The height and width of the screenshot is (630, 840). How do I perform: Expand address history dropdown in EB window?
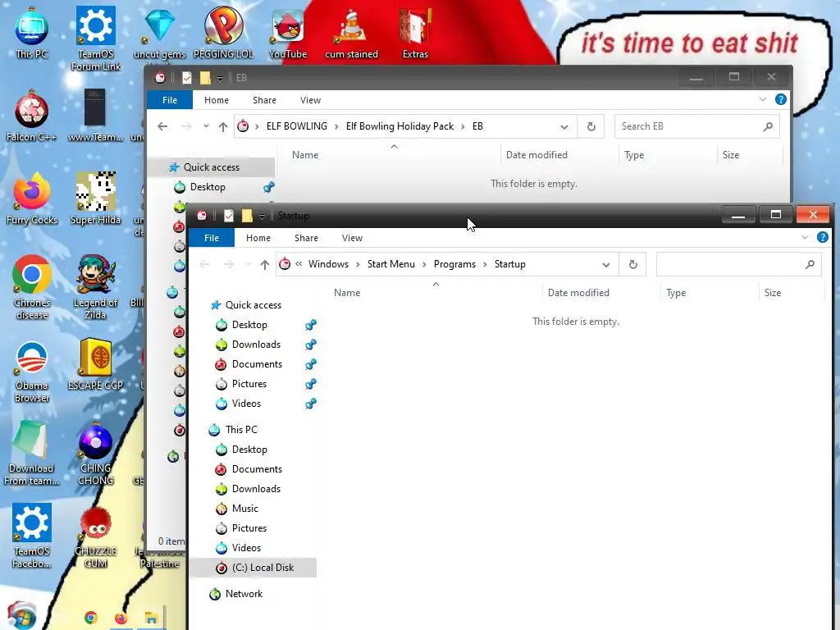click(x=564, y=127)
